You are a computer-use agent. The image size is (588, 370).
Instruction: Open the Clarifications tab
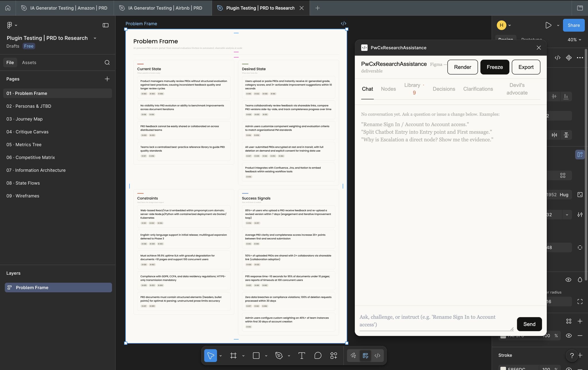pos(478,89)
